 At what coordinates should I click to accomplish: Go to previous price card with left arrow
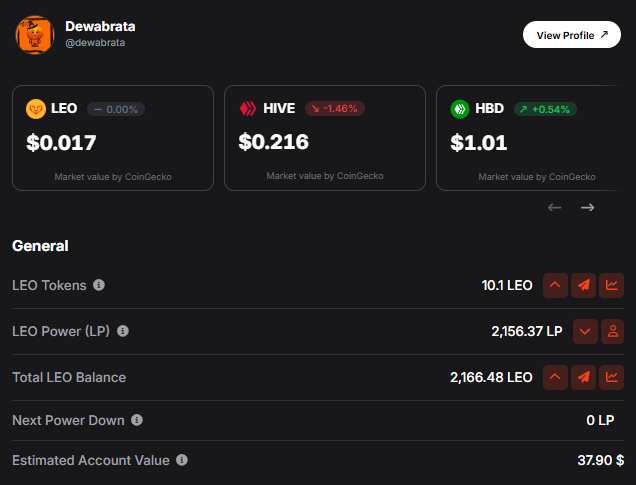(554, 208)
